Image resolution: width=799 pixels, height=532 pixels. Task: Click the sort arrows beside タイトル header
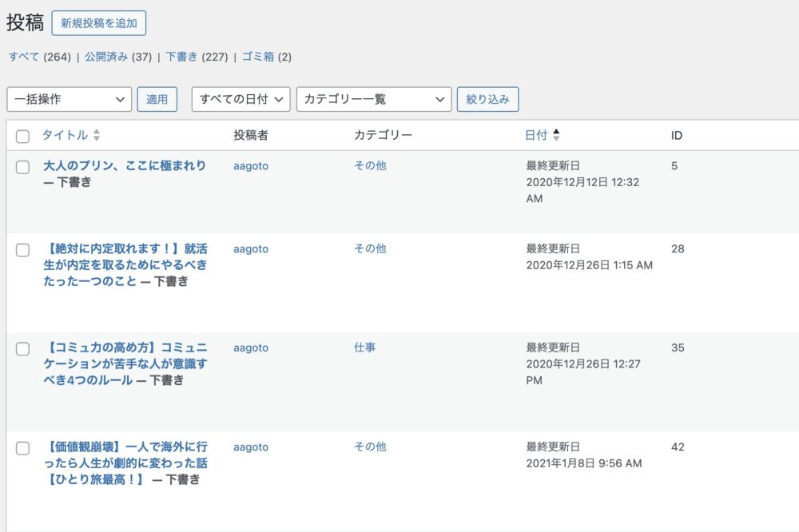(97, 136)
